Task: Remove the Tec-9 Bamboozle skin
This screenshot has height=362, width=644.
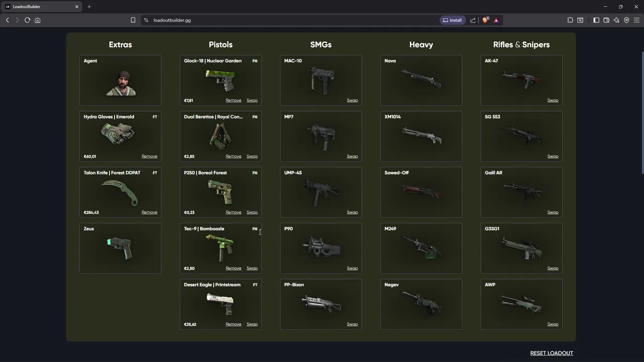Action: pos(233,268)
